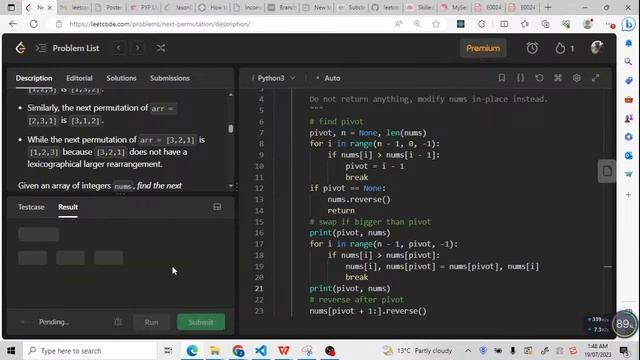This screenshot has width=640, height=360.
Task: Open the Bing sidebar icon
Action: 629,24
